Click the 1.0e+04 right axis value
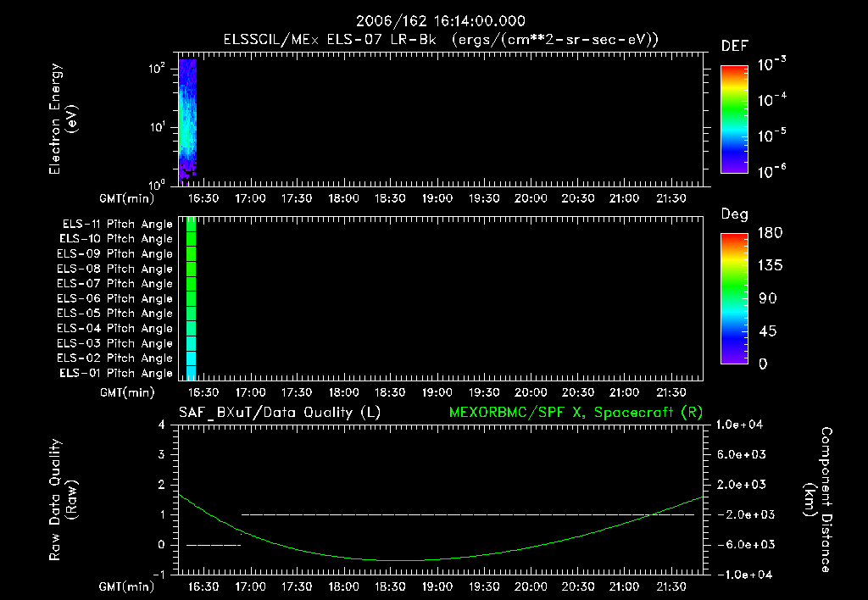 (739, 425)
